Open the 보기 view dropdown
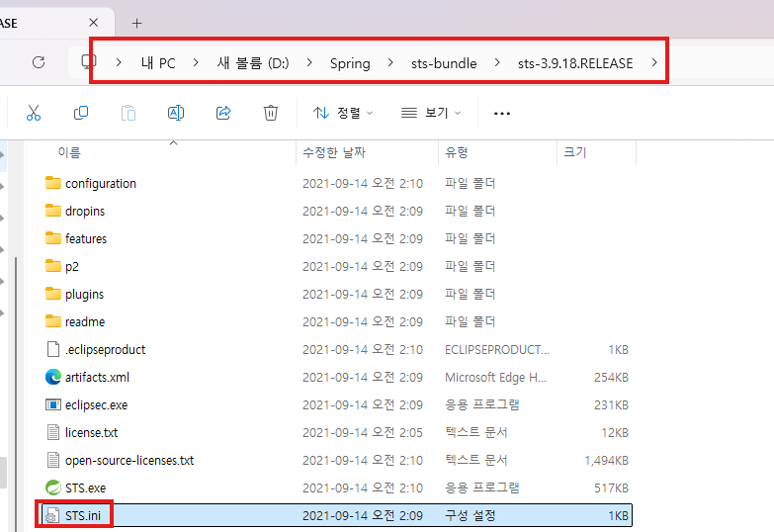This screenshot has width=774, height=532. [x=431, y=113]
